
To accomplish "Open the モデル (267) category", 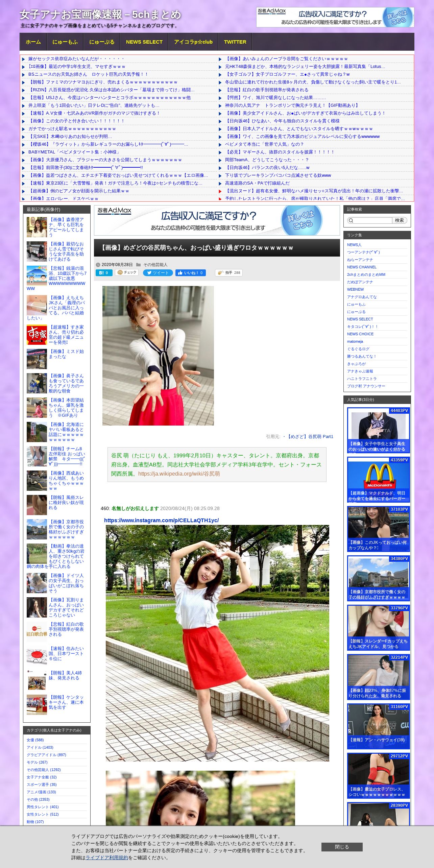I will (x=37, y=762).
